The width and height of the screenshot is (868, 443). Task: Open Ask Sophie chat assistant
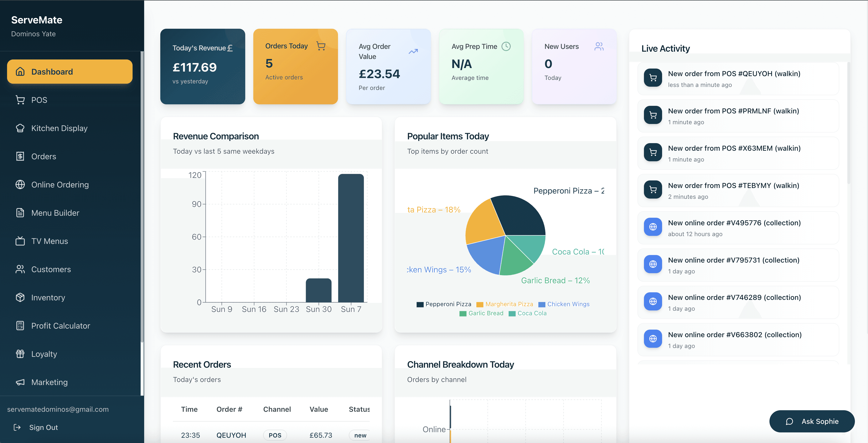(x=812, y=421)
